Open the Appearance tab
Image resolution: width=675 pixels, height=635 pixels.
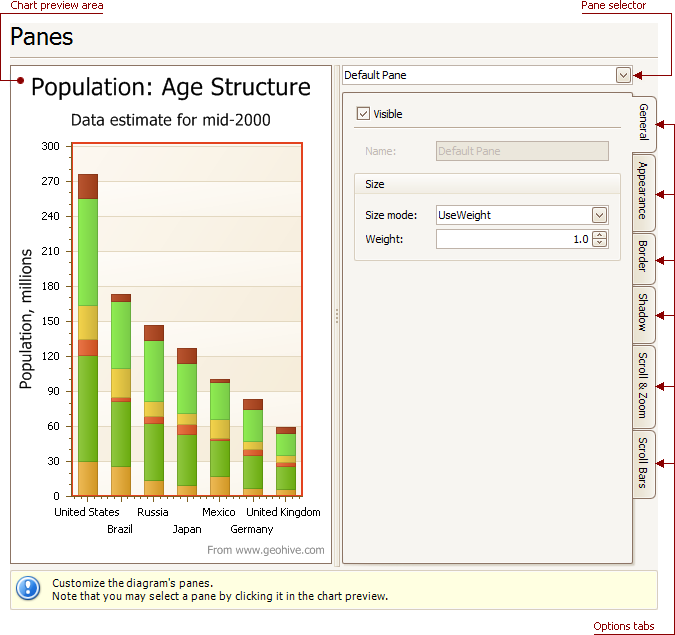tap(644, 190)
